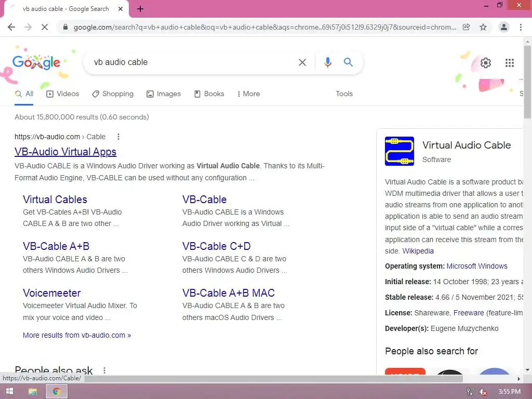
Task: Switch to the Books tab
Action: point(209,94)
